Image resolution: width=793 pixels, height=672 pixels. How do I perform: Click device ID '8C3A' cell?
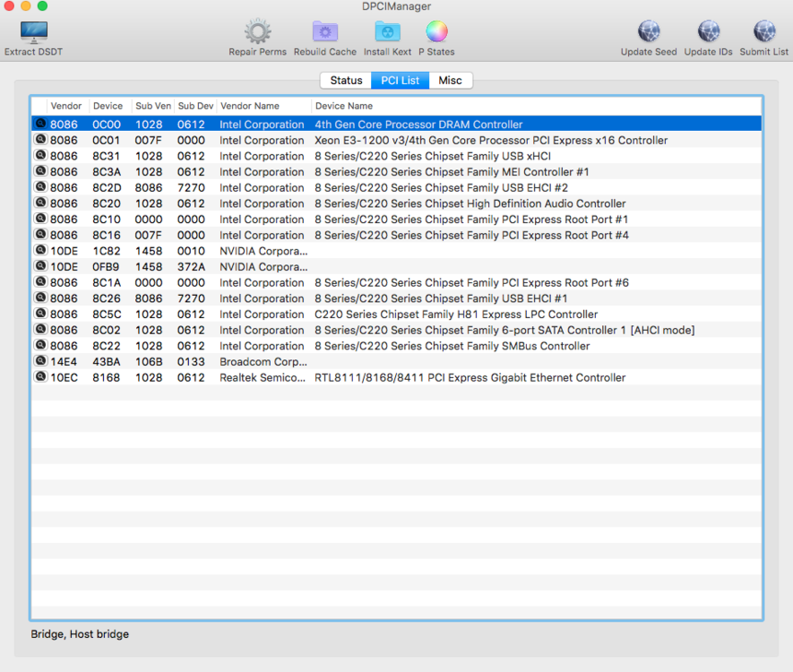click(107, 172)
